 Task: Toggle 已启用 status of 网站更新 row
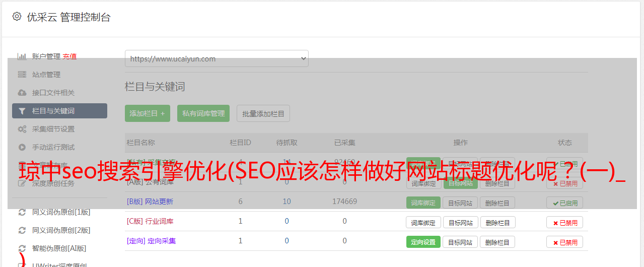[565, 203]
